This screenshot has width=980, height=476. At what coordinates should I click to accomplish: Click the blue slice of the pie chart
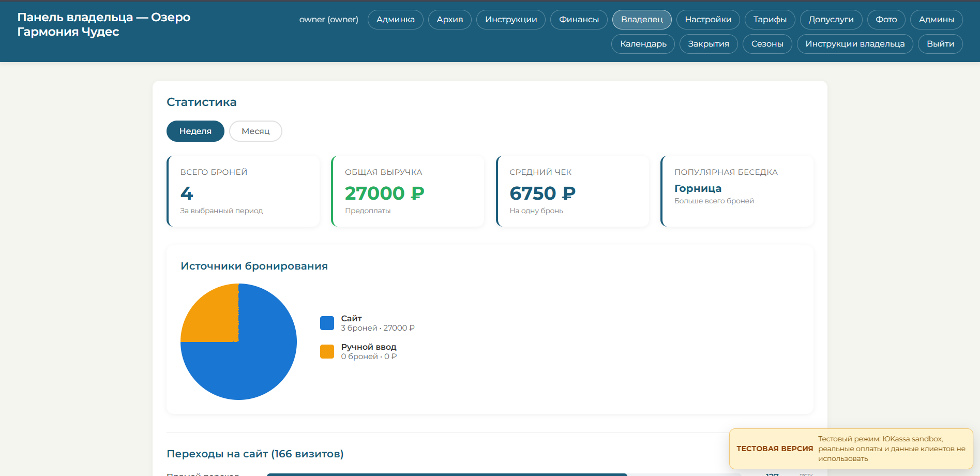point(259,362)
